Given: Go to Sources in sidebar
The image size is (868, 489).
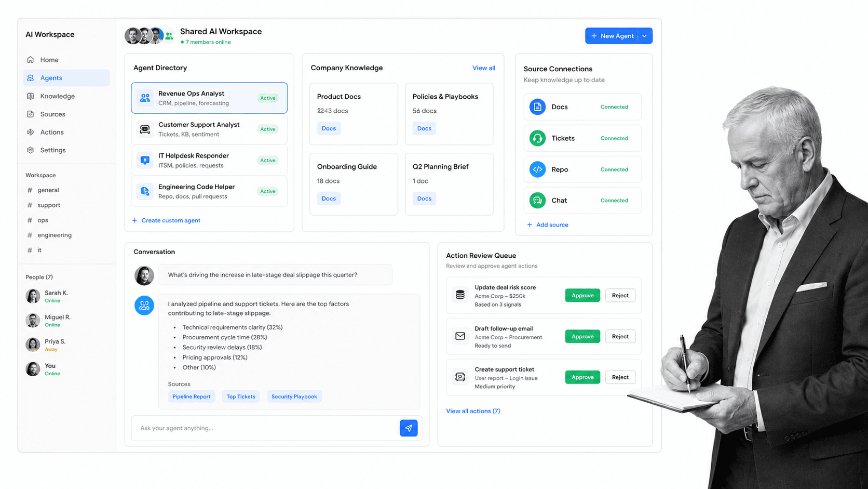Looking at the screenshot, I should [x=66, y=114].
